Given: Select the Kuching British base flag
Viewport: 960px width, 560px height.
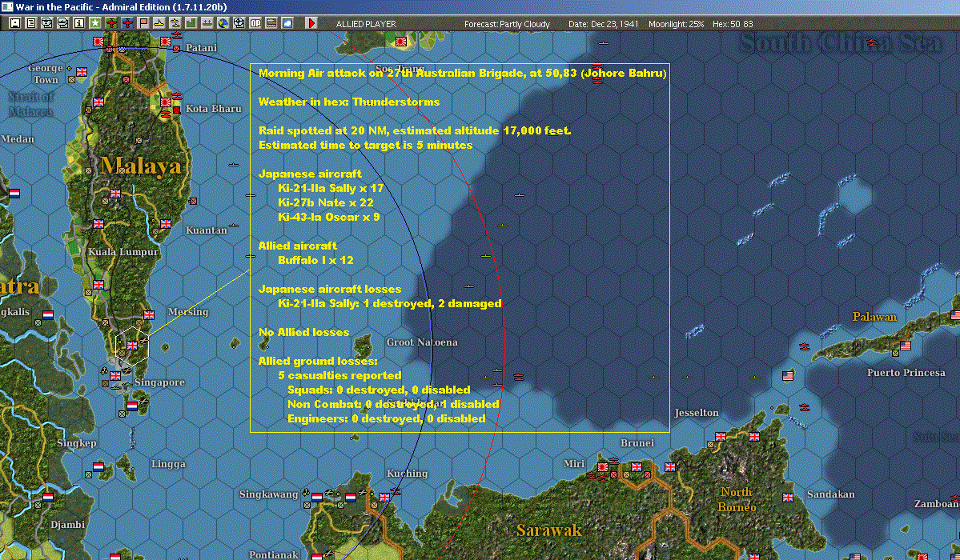Looking at the screenshot, I should point(384,498).
